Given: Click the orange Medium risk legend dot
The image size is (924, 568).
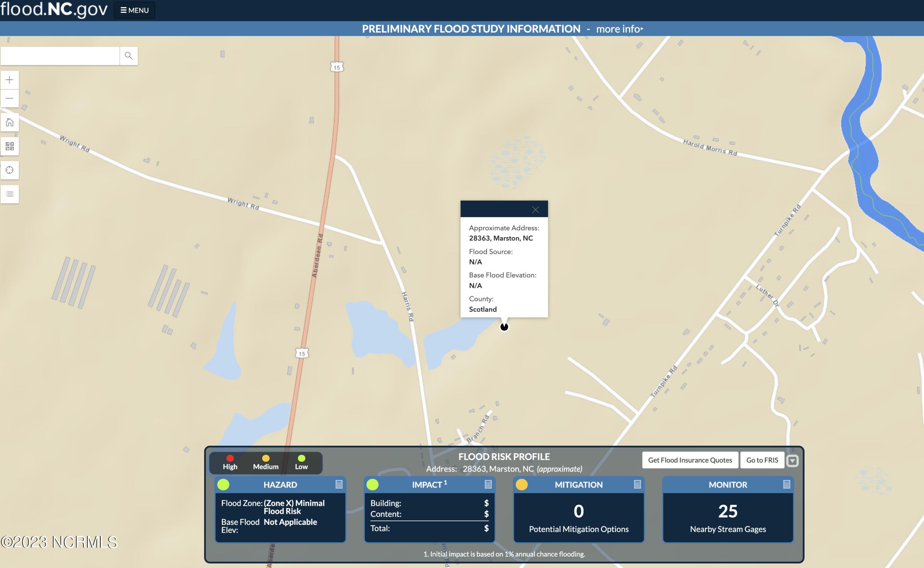Looking at the screenshot, I should click(x=266, y=458).
